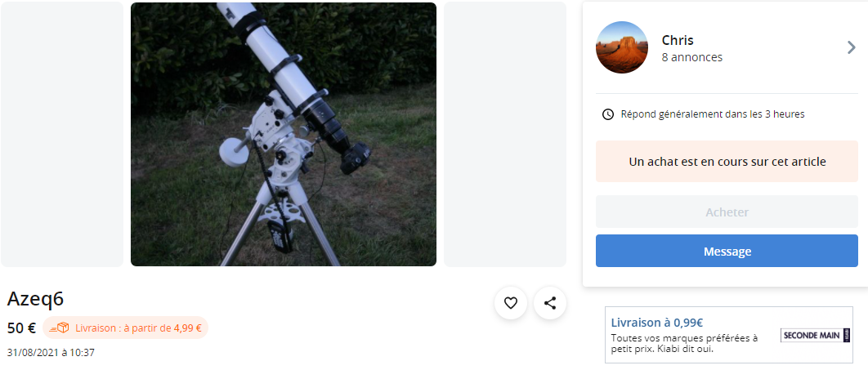Click the Livraison à partir de 4,99 € badge
Viewport: 868px width, 370px height.
tap(126, 328)
